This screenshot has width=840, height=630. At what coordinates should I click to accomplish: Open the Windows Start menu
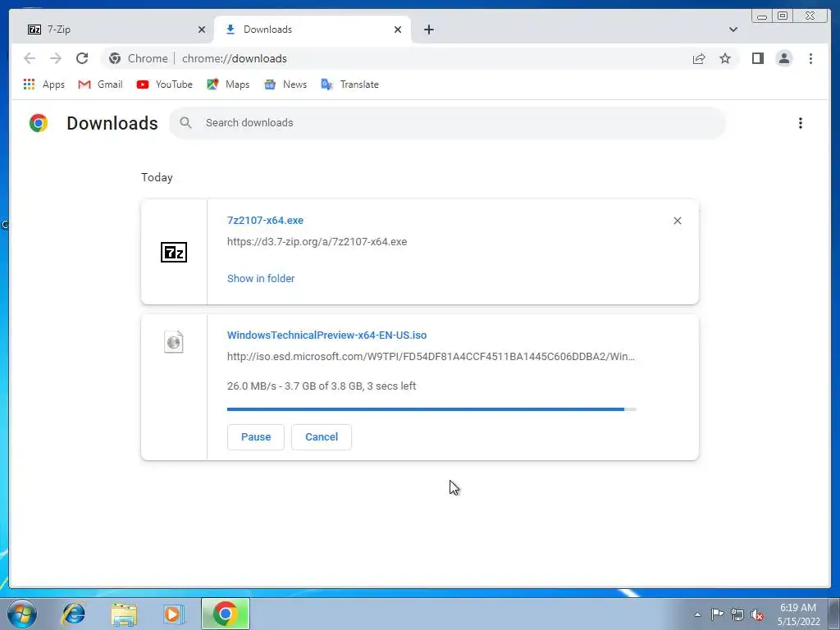point(22,614)
